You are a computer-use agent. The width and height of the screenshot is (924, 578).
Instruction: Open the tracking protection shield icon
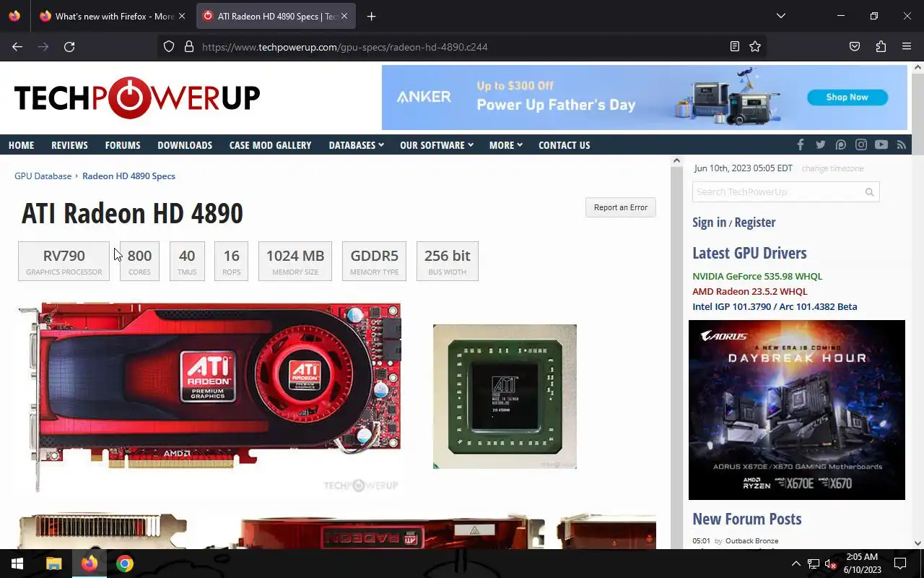(x=169, y=46)
